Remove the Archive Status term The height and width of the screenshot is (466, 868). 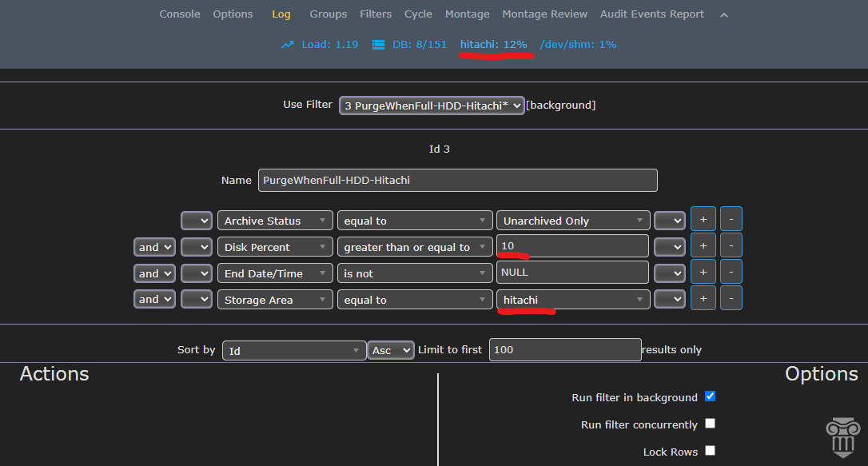pos(731,219)
